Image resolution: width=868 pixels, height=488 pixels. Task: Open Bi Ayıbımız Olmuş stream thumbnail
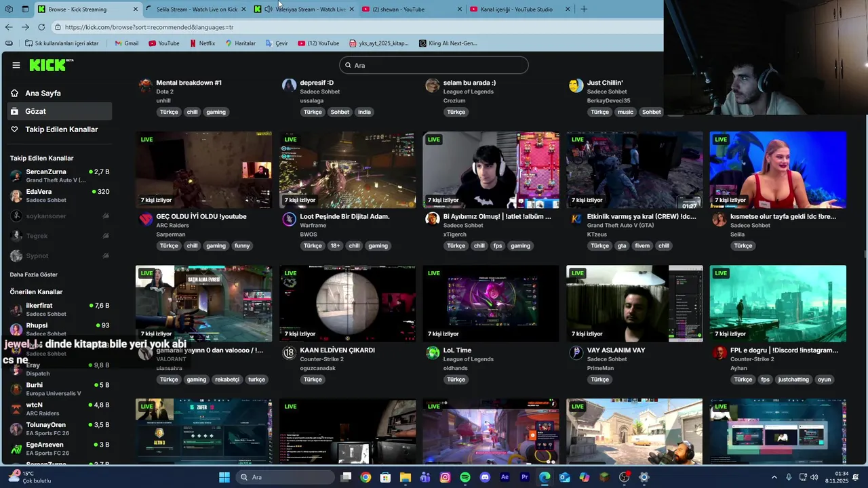click(x=491, y=169)
